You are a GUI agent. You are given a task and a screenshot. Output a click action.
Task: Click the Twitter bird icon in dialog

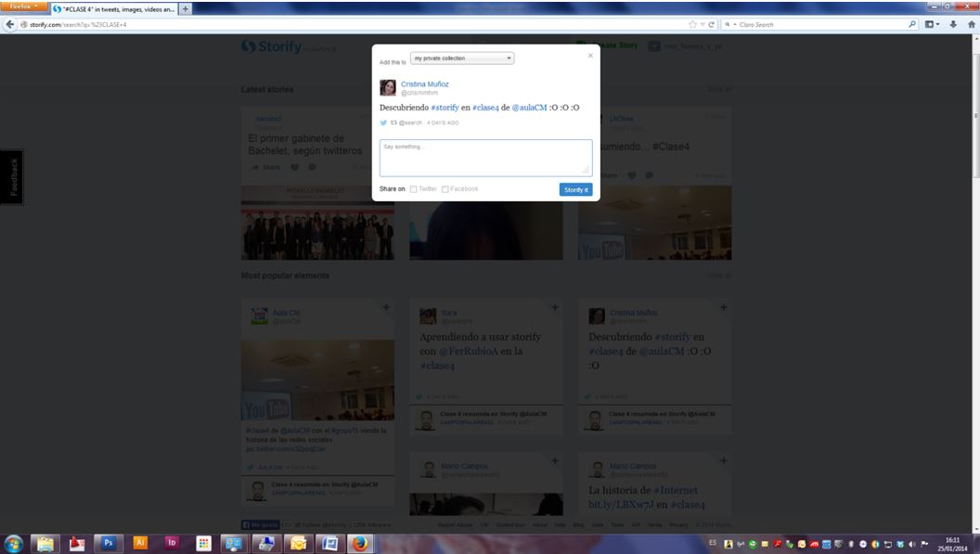pyautogui.click(x=383, y=122)
